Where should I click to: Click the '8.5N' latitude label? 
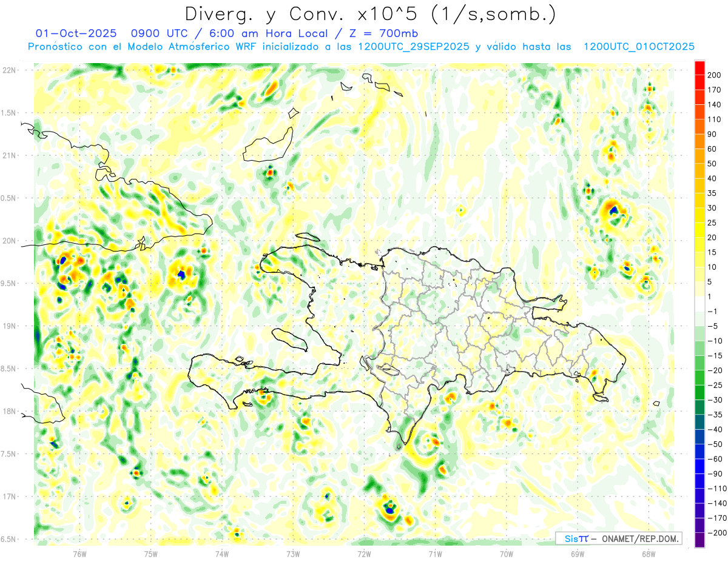coord(8,369)
